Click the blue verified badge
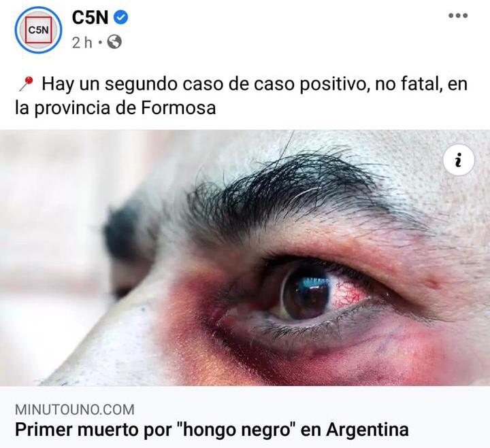 coord(120,17)
